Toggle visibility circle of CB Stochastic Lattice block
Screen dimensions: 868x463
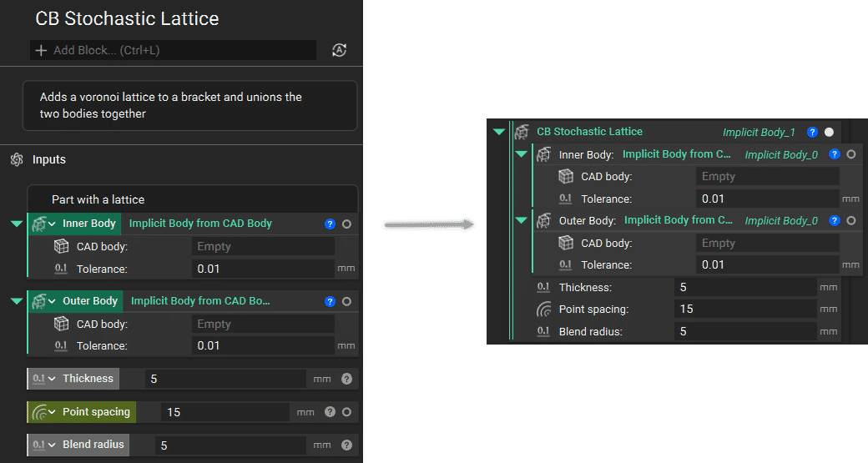pos(829,132)
